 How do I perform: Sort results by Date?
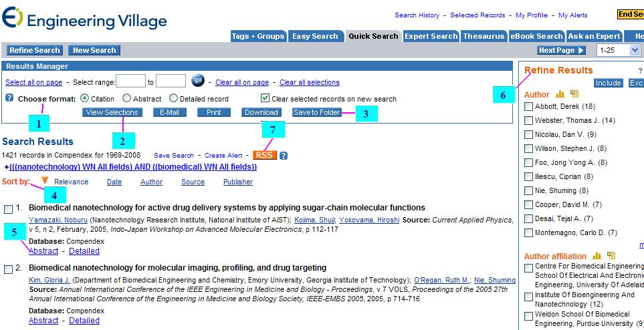[x=114, y=182]
